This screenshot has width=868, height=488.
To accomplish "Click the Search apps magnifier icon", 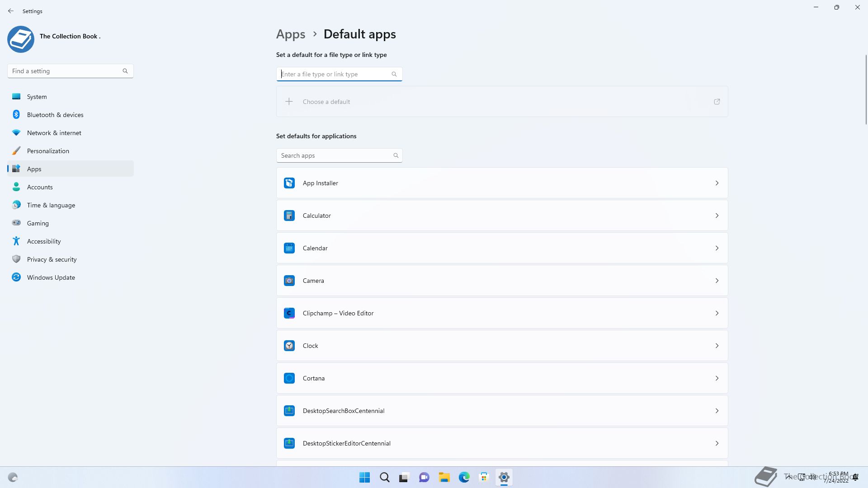I will click(x=396, y=155).
